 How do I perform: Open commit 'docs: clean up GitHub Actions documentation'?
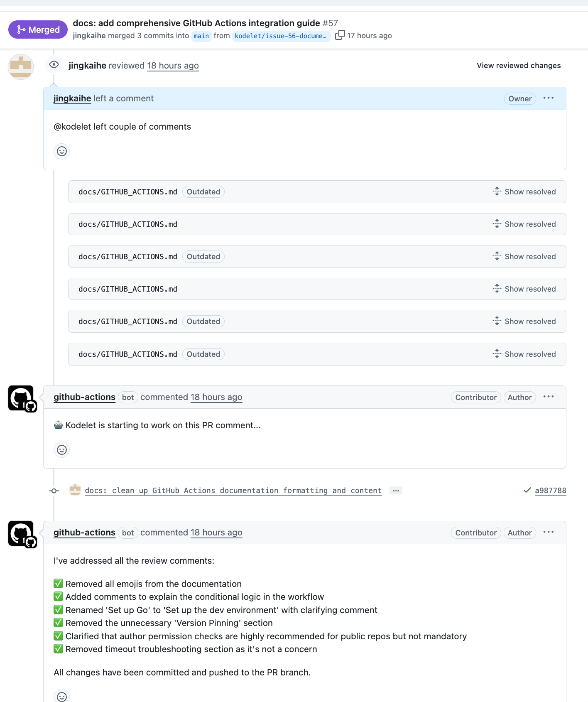pyautogui.click(x=233, y=491)
